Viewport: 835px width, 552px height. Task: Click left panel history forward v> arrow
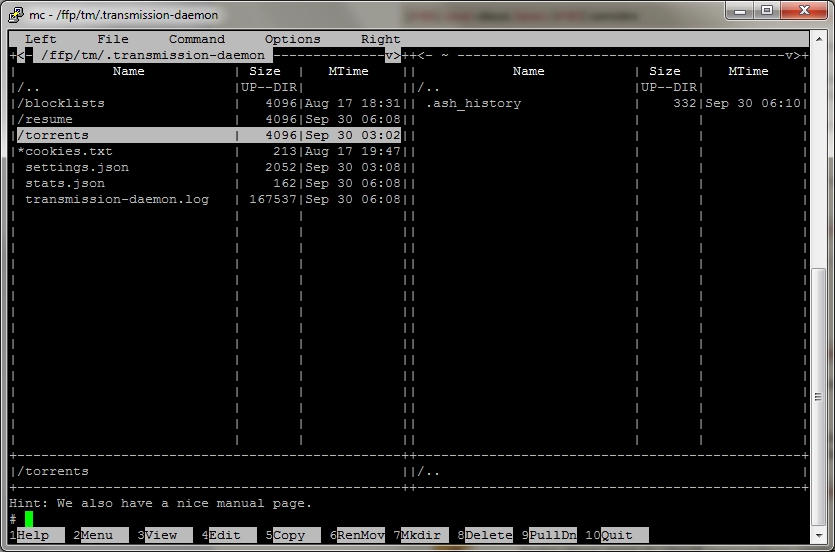pos(392,55)
